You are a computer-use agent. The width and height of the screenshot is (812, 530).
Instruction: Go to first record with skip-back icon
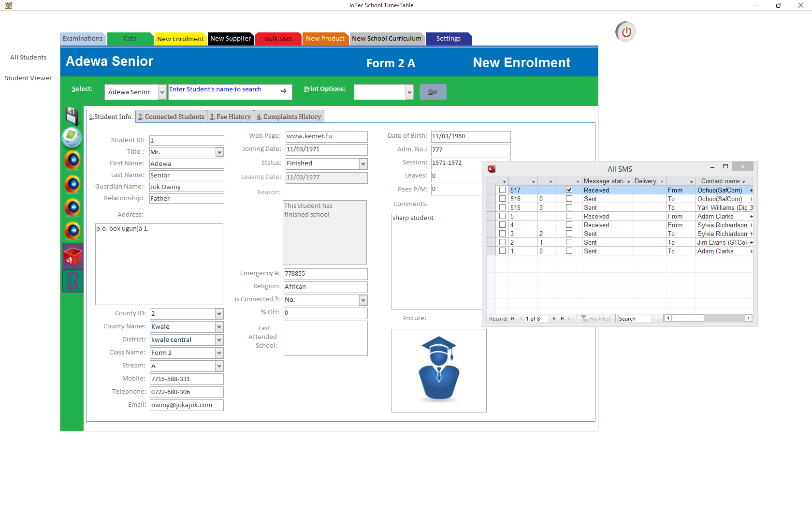[72, 184]
